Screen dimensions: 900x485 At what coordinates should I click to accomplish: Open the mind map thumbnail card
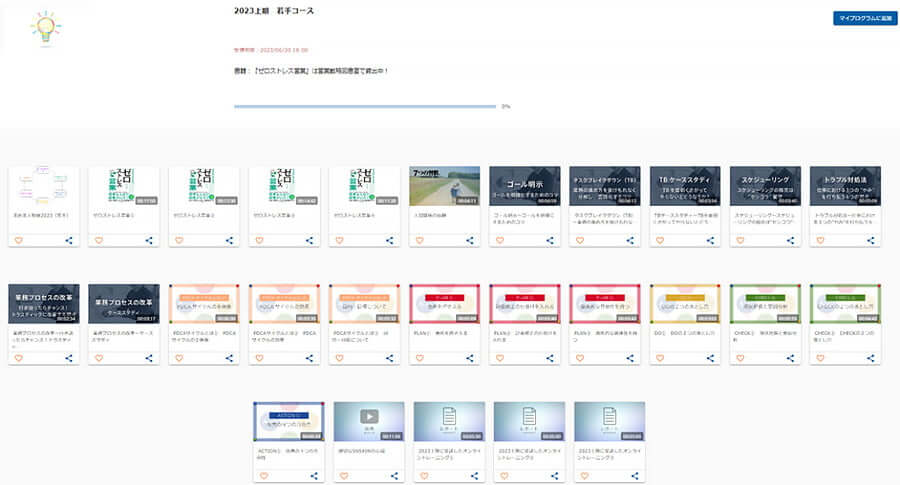coord(44,185)
